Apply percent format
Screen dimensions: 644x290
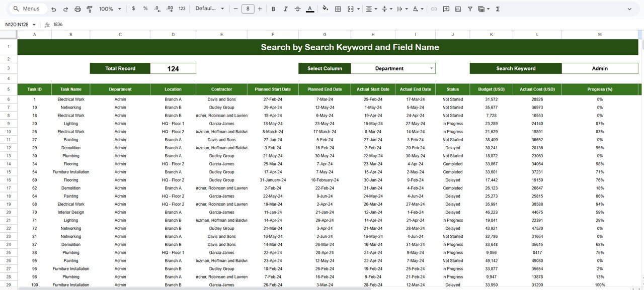[x=145, y=9]
